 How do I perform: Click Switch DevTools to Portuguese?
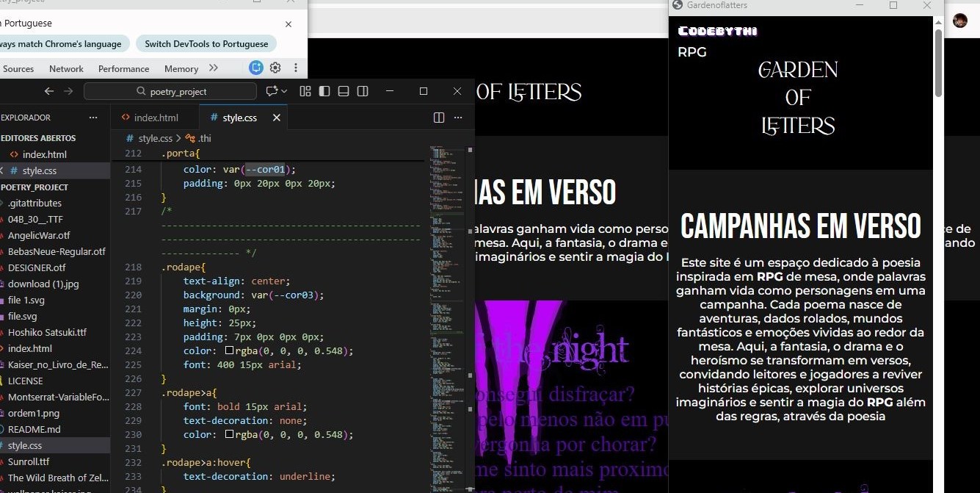click(206, 43)
